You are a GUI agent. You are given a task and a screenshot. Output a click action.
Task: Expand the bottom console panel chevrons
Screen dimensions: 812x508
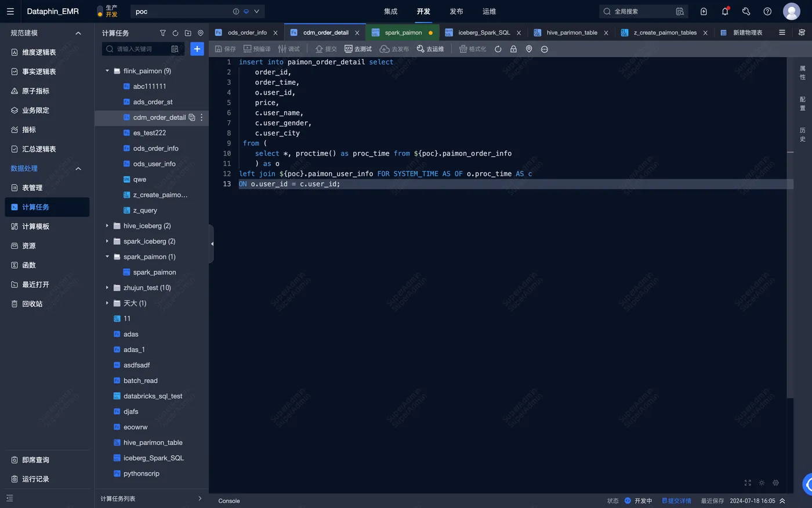pyautogui.click(x=782, y=501)
